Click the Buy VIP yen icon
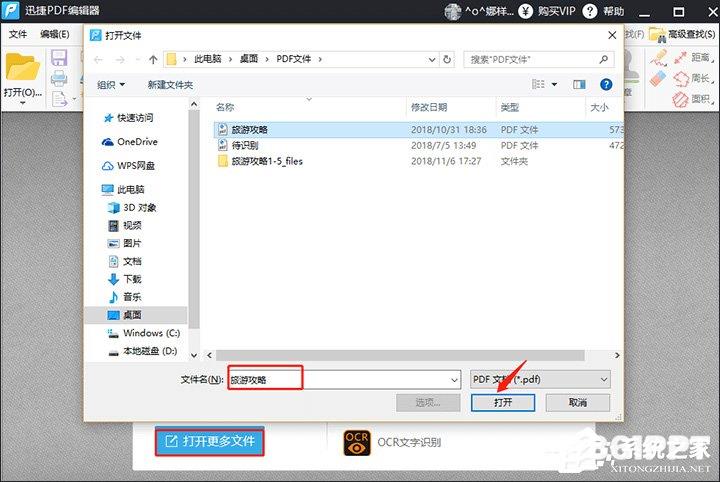Screen dimensions: 720x482 tap(525, 11)
